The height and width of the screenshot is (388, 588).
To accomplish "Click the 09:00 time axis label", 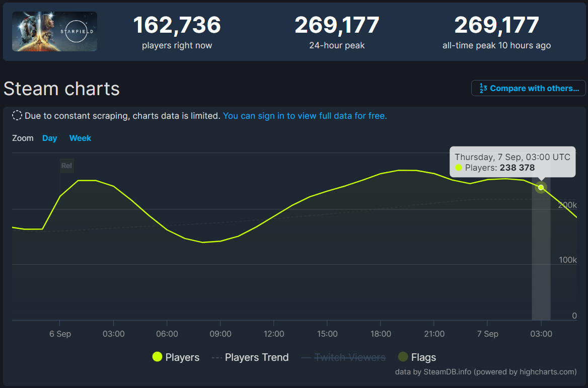I will tap(220, 334).
